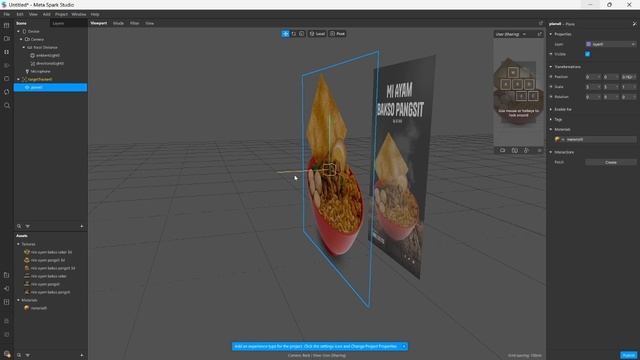The image size is (640, 360).
Task: Select ambientLight0 in the Scene tree
Action: coord(48,56)
